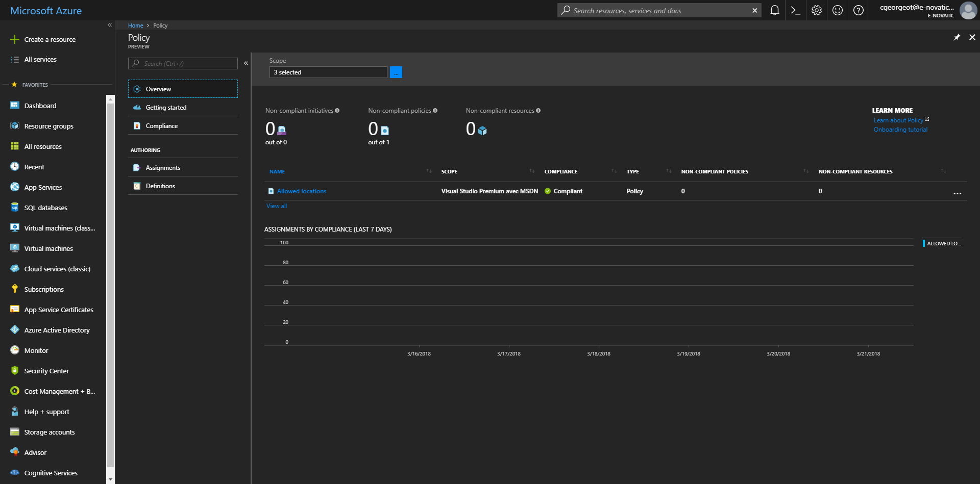
Task: Open portal settings gear icon
Action: tap(816, 10)
